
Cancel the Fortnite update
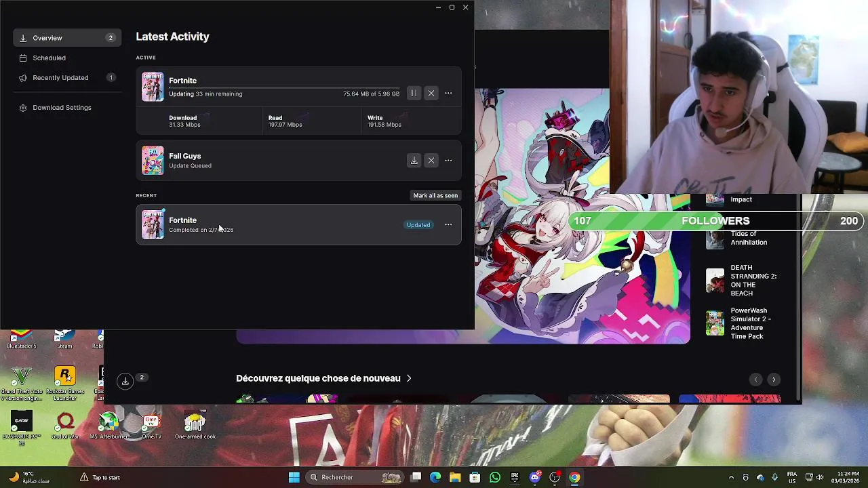click(x=431, y=93)
